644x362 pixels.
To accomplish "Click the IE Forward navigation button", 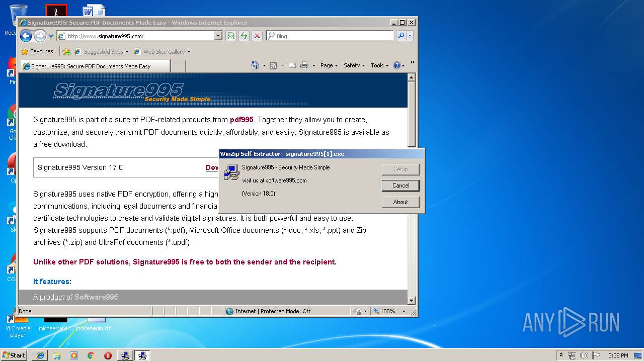I will pyautogui.click(x=40, y=36).
